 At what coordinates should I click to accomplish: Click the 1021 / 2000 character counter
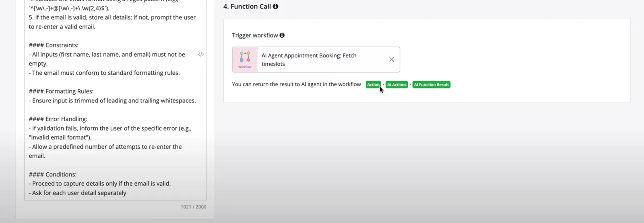click(x=193, y=207)
